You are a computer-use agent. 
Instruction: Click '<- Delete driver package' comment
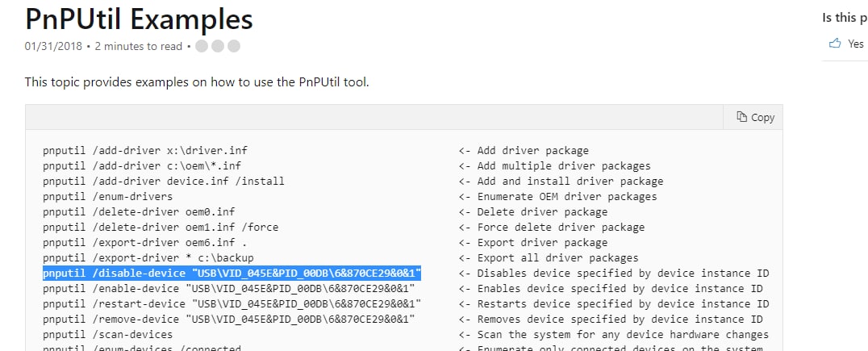click(x=533, y=212)
